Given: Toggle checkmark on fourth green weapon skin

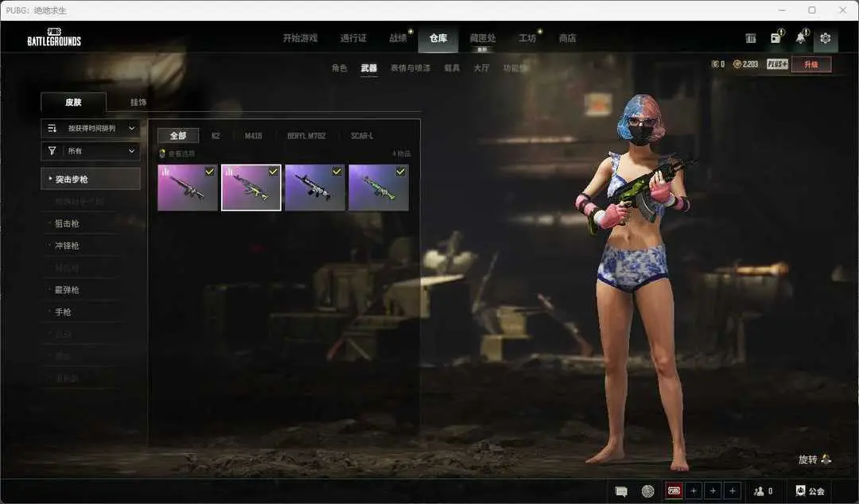Looking at the screenshot, I should click(x=400, y=172).
